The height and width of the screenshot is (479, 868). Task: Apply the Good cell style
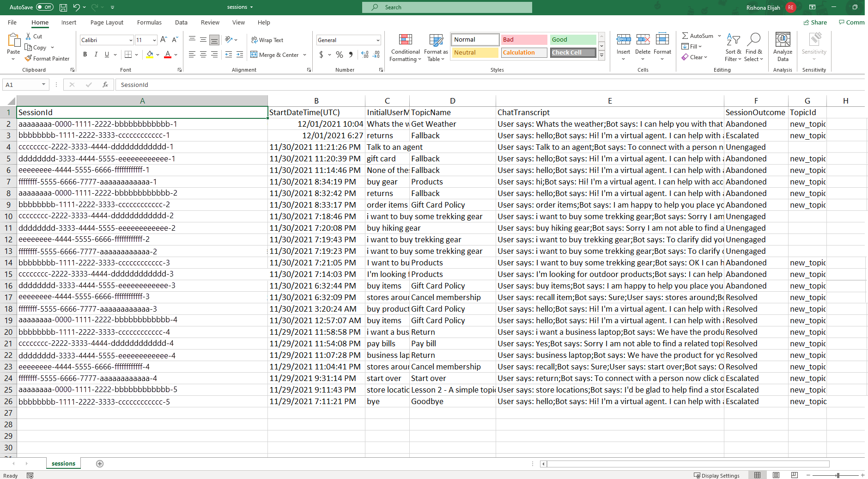tap(573, 40)
